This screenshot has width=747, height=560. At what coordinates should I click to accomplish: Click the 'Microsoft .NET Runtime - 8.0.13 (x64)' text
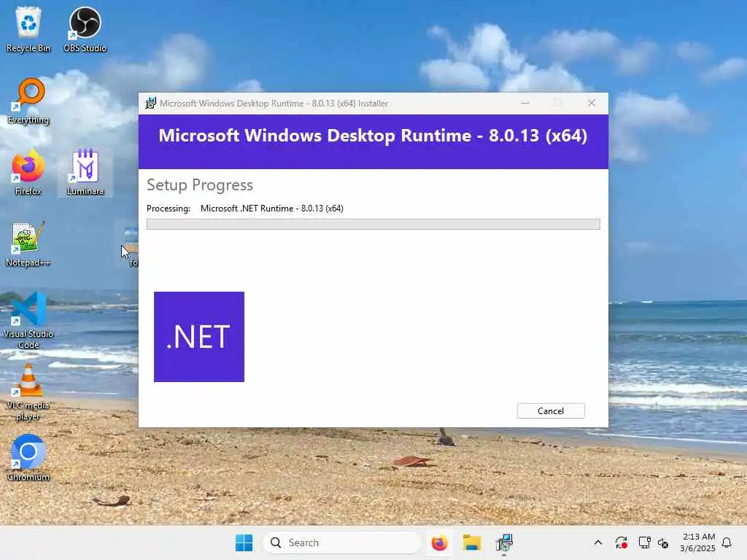[272, 209]
